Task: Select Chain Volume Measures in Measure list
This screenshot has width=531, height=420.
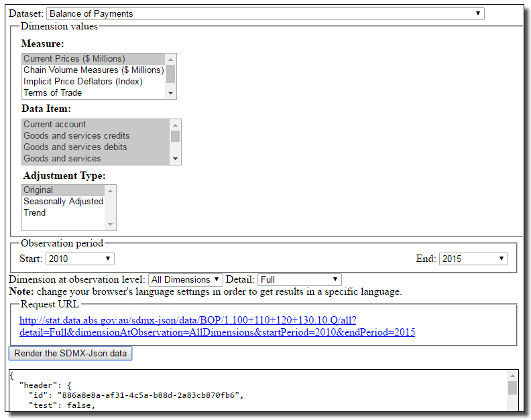Action: coord(93,70)
